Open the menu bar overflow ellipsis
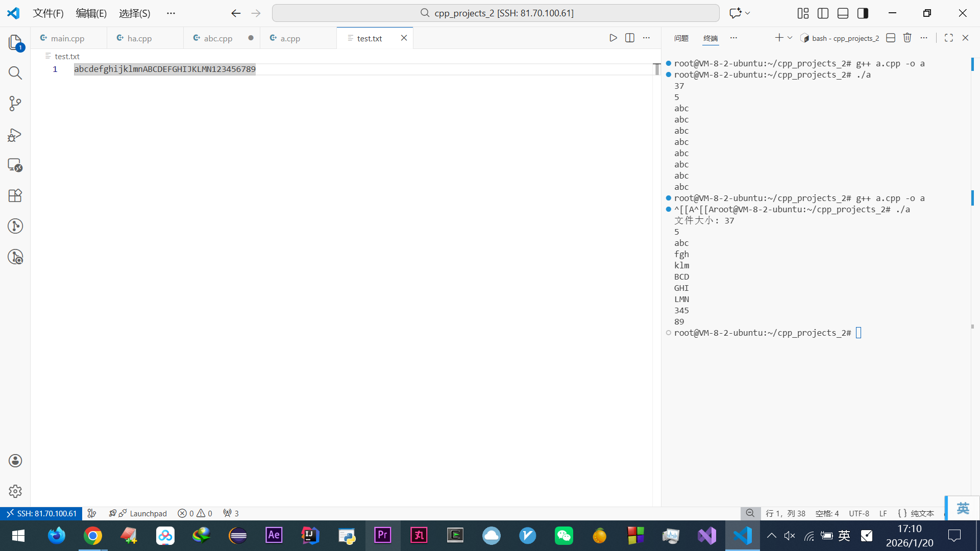Viewport: 980px width, 551px height. coord(171,13)
